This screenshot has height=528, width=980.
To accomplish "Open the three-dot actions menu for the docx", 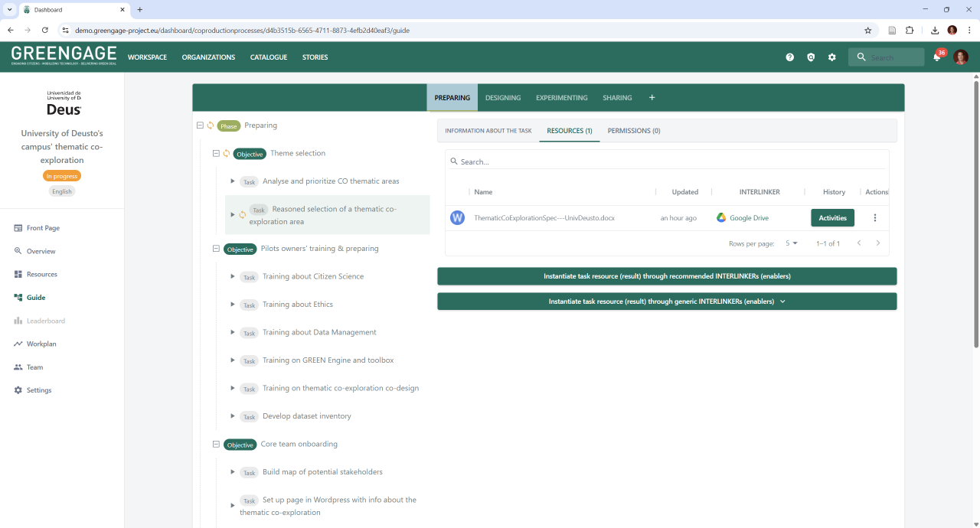I will pyautogui.click(x=875, y=218).
